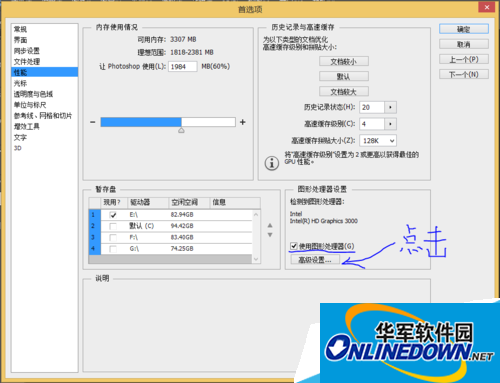Click the scratch disk list scrollbar up arrow
The width and height of the screenshot is (500, 383).
pos(256,215)
